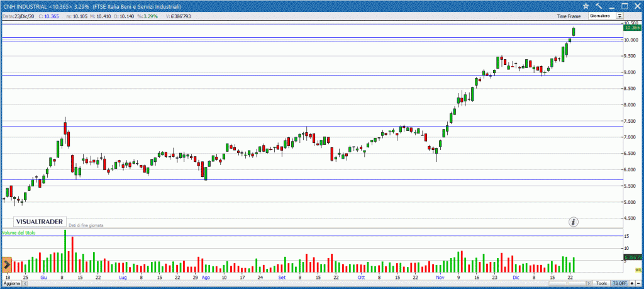Zoom out with the minus button
Image resolution: width=644 pixels, height=289 pixels.
tap(638, 284)
